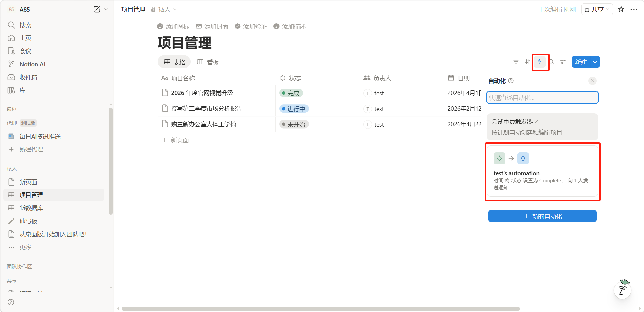Click 添加封面 to add a cover
The height and width of the screenshot is (312, 644).
[212, 27]
